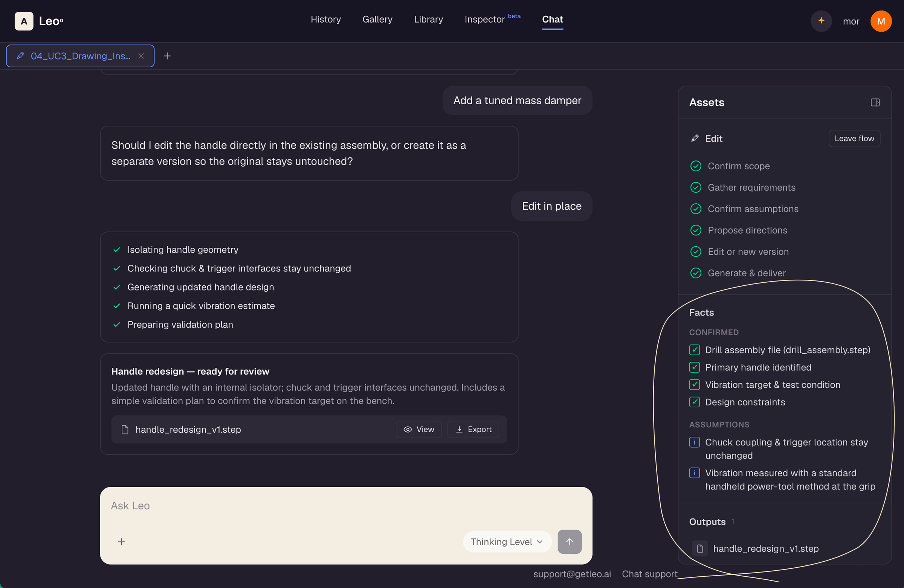This screenshot has width=904, height=588.
Task: Click the Confirm scope check icon
Action: [695, 166]
